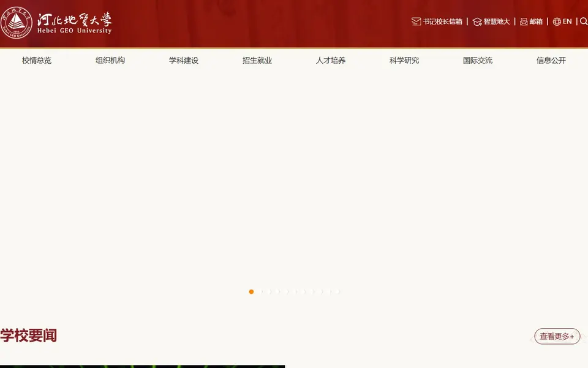Open the 智慧地大 portal link
This screenshot has width=588, height=368.
coord(497,21)
